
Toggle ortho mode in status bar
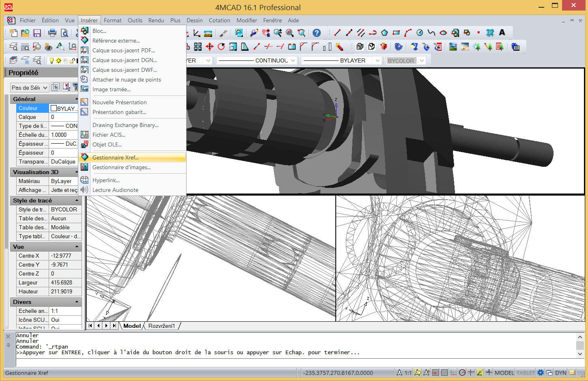[453, 372]
